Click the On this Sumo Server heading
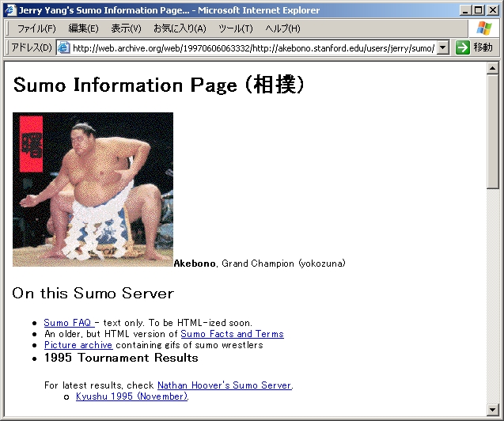The image size is (504, 421). (93, 293)
